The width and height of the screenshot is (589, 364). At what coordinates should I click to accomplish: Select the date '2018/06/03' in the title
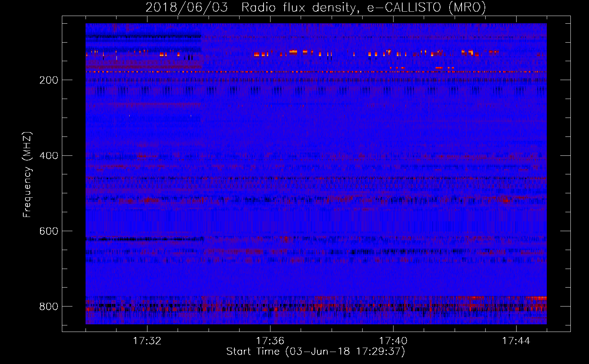tap(187, 7)
